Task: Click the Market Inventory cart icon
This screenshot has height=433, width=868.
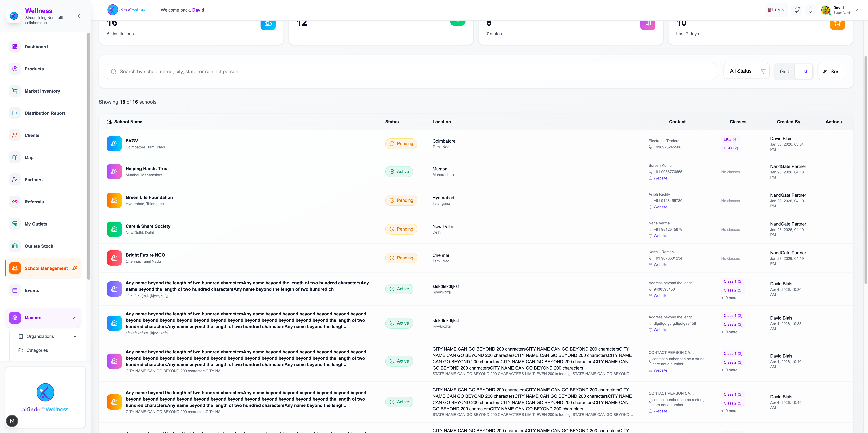Action: [15, 91]
